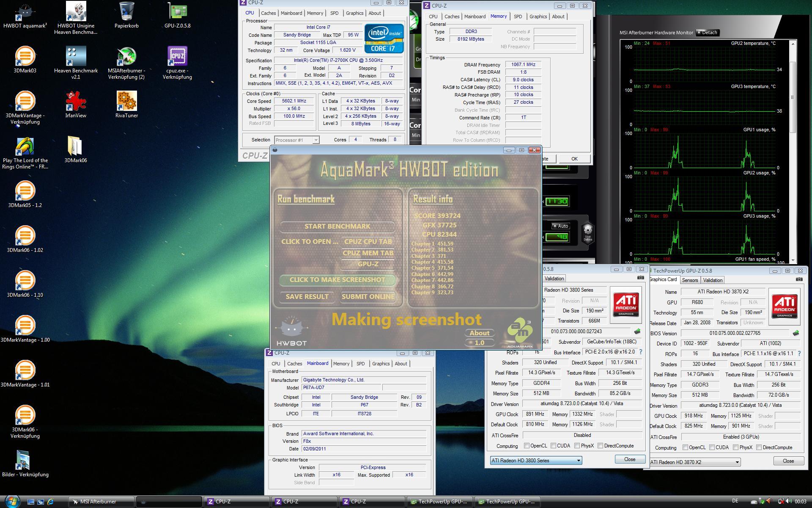Toggle CUDA checkbox in HD 3870 X2 GPU-Z

pos(712,447)
